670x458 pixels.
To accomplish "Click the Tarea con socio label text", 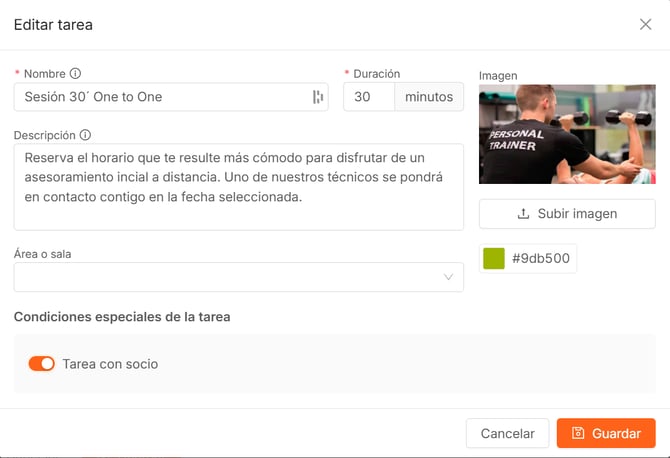I will tap(110, 364).
